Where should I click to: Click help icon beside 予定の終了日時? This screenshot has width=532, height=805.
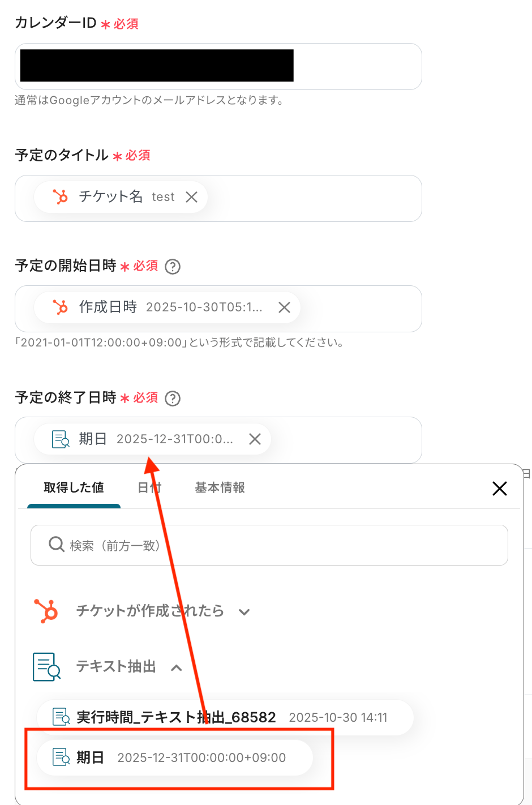(x=173, y=399)
